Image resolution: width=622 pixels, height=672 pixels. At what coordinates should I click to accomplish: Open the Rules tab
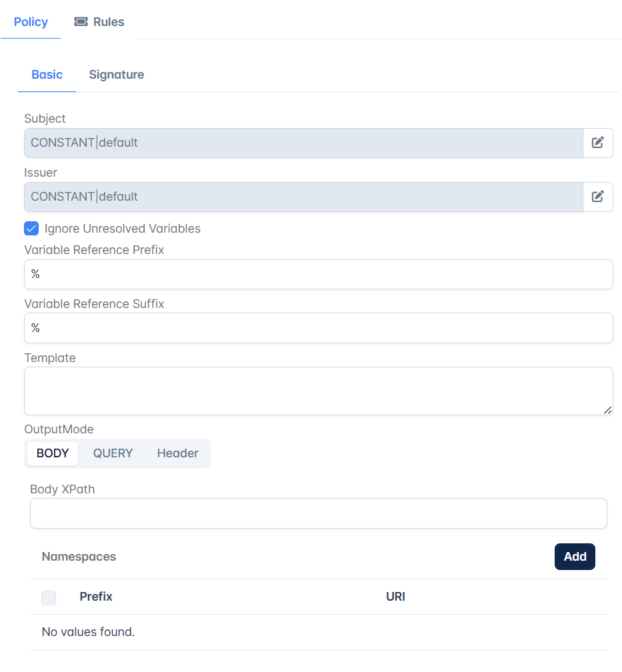click(99, 22)
